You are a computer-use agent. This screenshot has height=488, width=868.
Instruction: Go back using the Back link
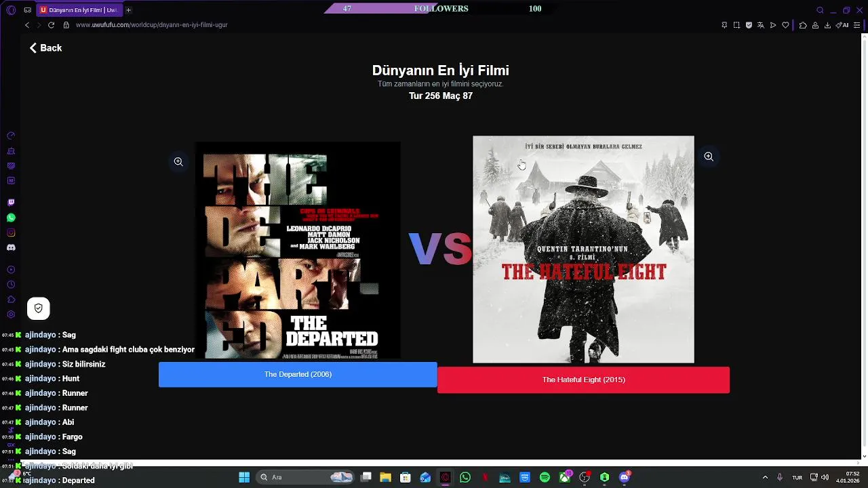click(x=45, y=48)
